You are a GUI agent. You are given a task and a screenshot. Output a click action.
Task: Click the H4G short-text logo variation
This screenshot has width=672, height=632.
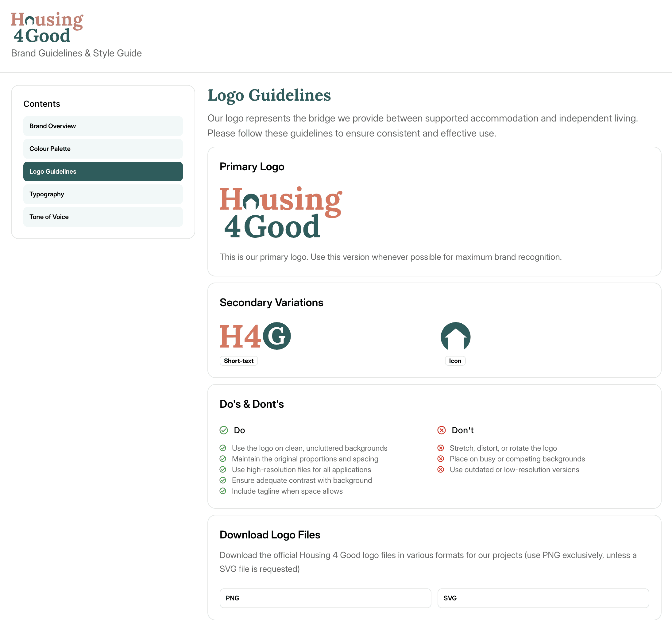click(x=255, y=336)
